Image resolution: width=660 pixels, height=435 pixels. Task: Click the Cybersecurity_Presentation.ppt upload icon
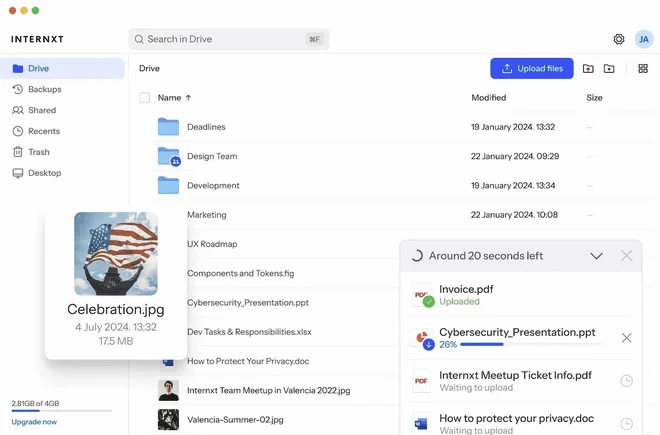(x=422, y=338)
